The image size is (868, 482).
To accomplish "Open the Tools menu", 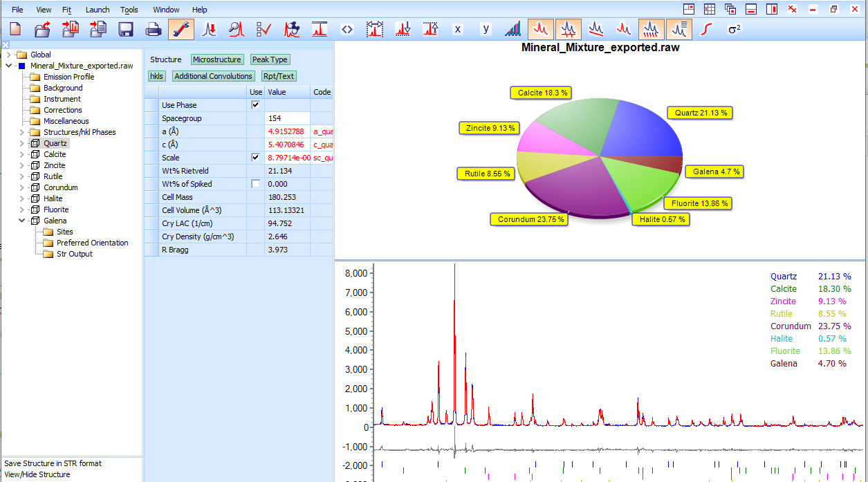I will 129,10.
